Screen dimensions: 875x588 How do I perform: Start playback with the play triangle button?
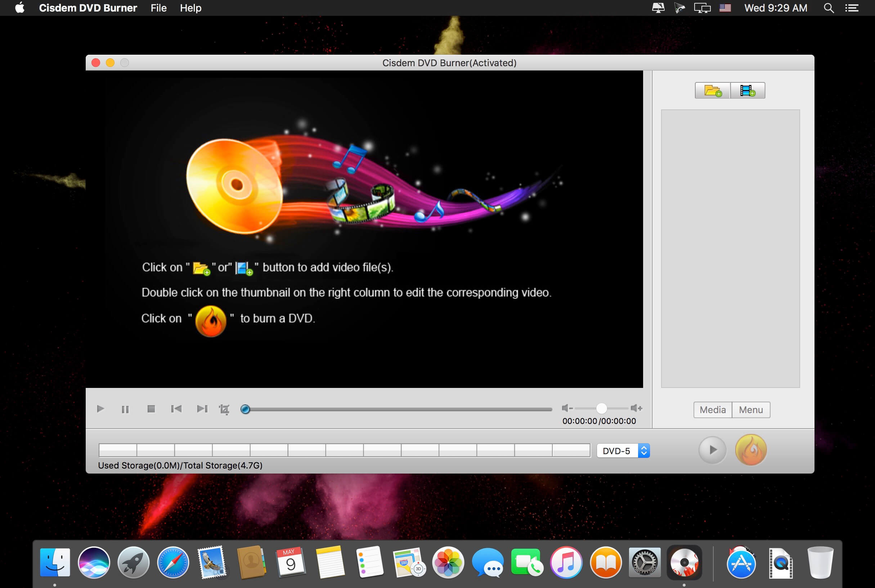click(x=100, y=409)
